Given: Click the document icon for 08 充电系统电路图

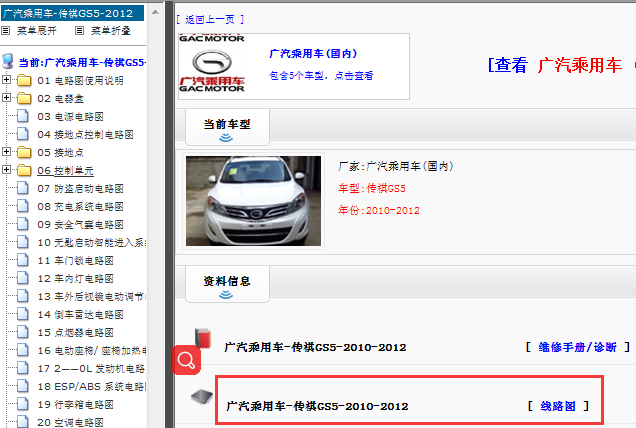Looking at the screenshot, I should coord(23,206).
